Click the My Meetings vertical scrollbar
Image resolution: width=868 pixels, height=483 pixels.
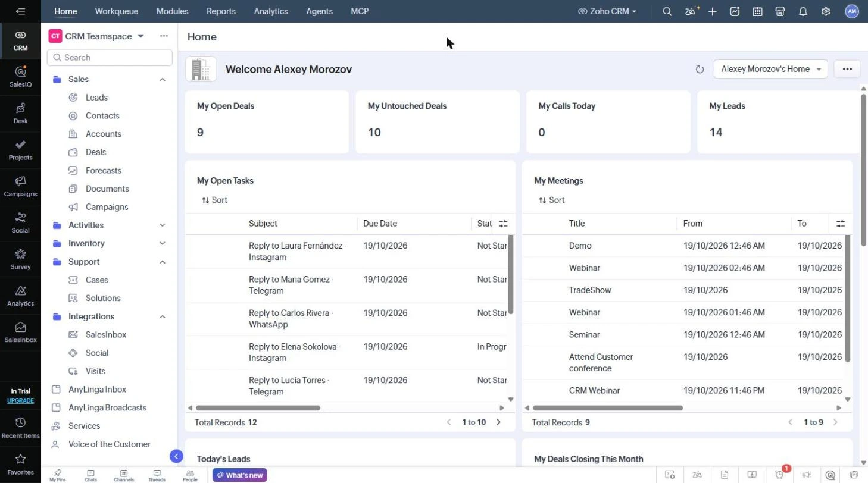coord(848,299)
